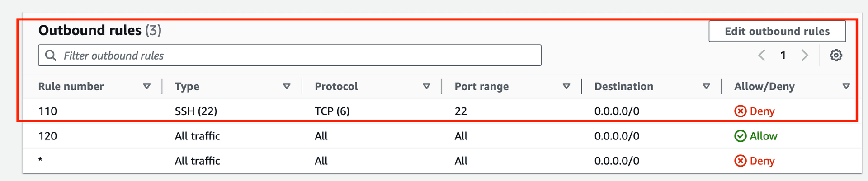Go to next page chevron
The width and height of the screenshot is (868, 181).
click(x=805, y=56)
